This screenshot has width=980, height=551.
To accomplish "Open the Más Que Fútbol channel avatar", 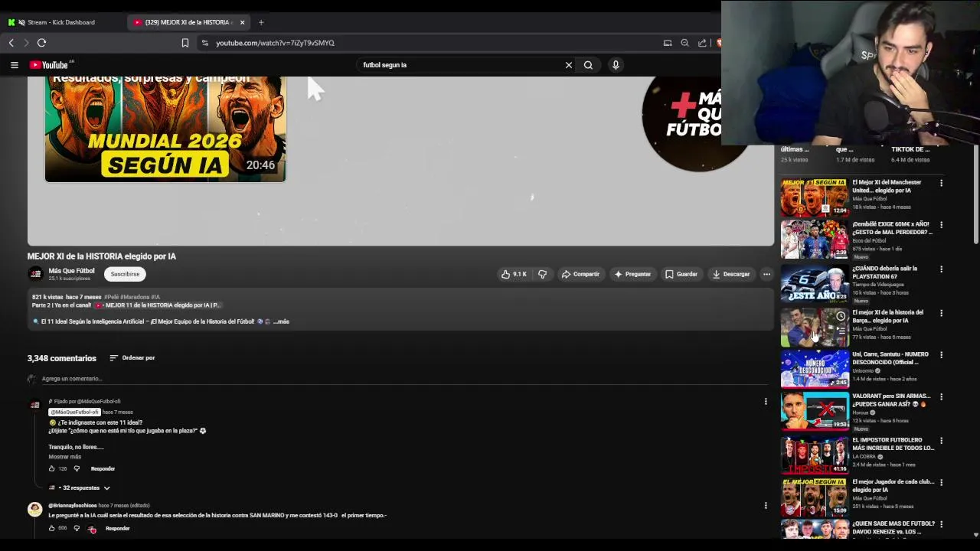I will pos(35,274).
